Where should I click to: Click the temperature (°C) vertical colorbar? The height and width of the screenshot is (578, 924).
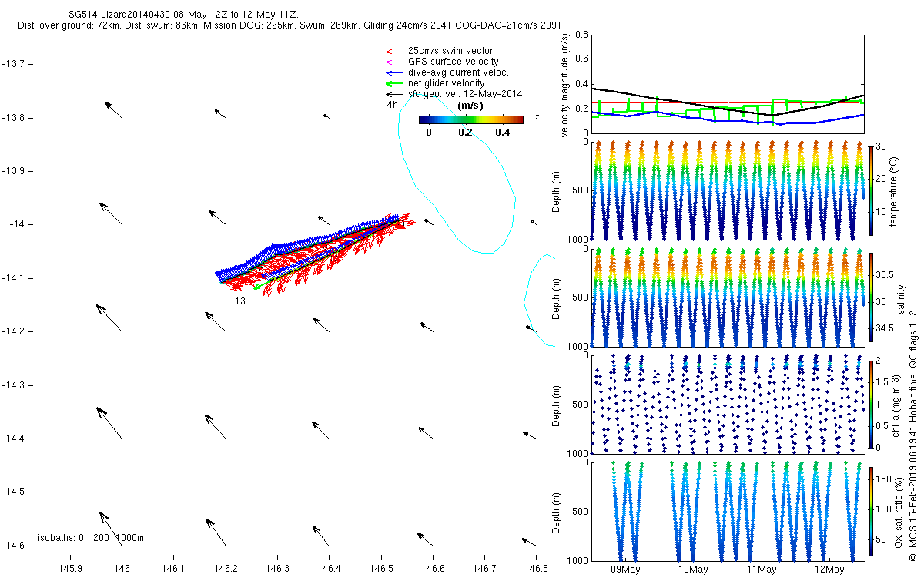pos(871,190)
